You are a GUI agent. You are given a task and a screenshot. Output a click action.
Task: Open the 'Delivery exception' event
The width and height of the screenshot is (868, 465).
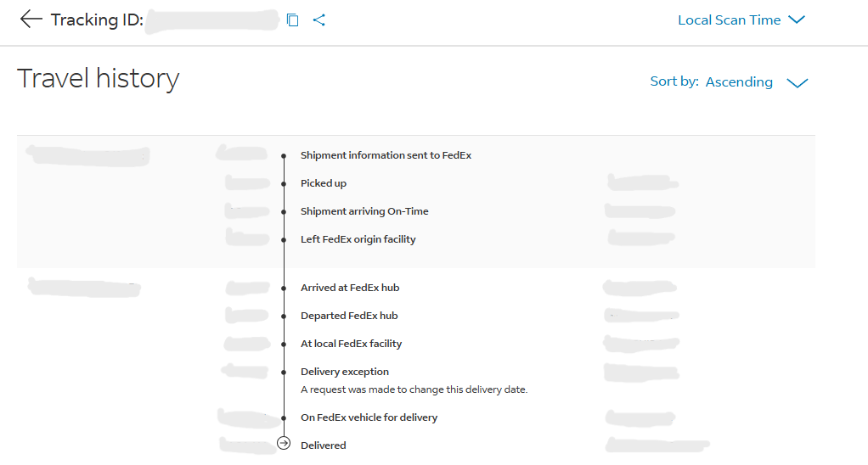click(344, 372)
